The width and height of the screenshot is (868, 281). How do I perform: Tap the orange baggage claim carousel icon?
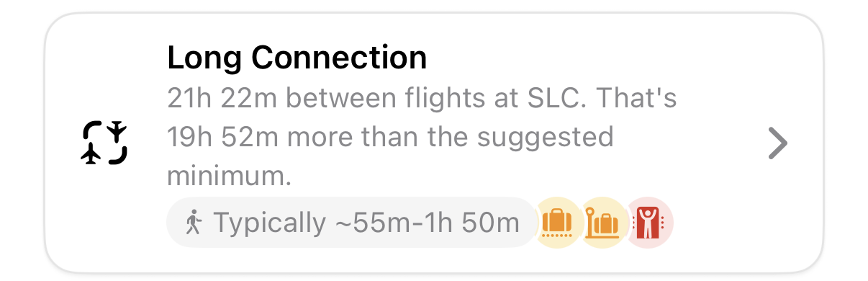pos(557,222)
